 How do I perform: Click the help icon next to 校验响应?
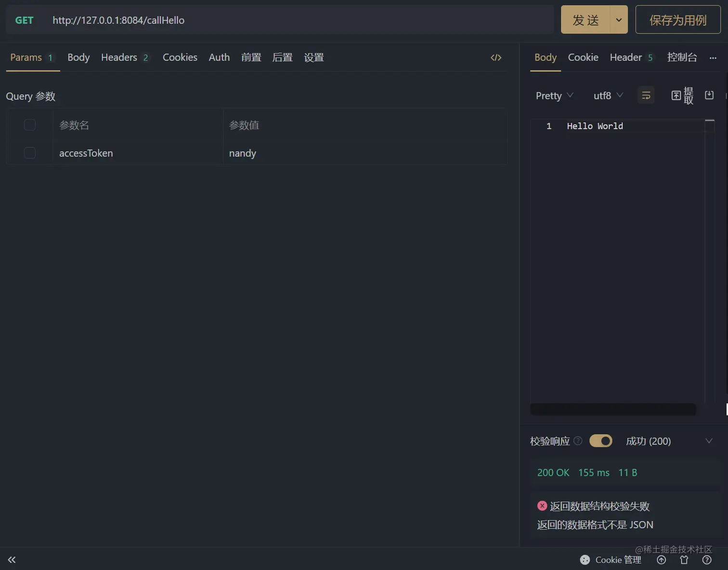coord(578,441)
